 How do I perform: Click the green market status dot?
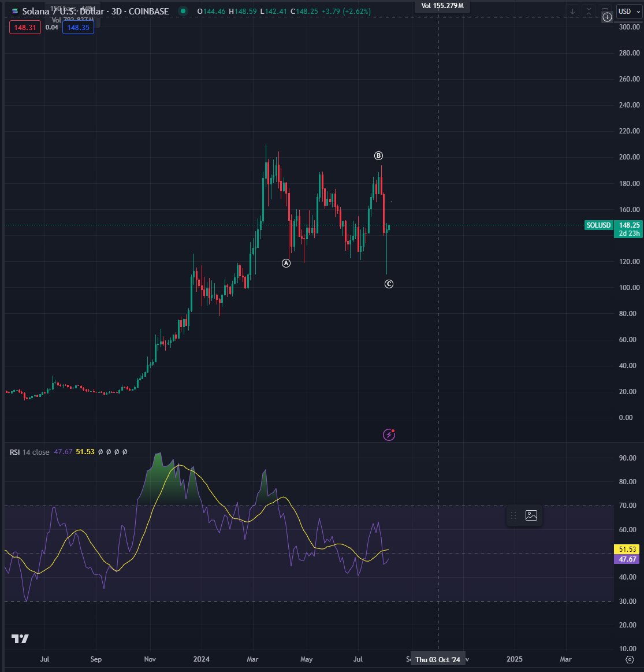[x=183, y=11]
